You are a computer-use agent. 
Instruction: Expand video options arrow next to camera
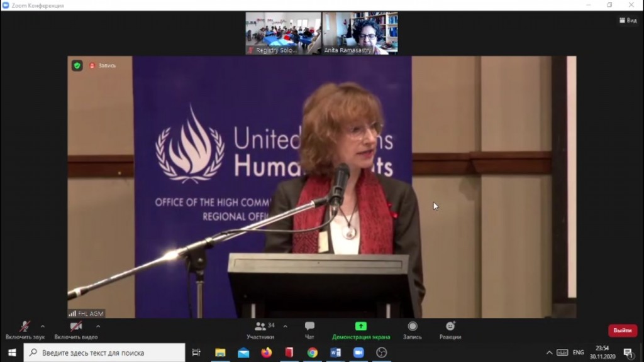[98, 327]
